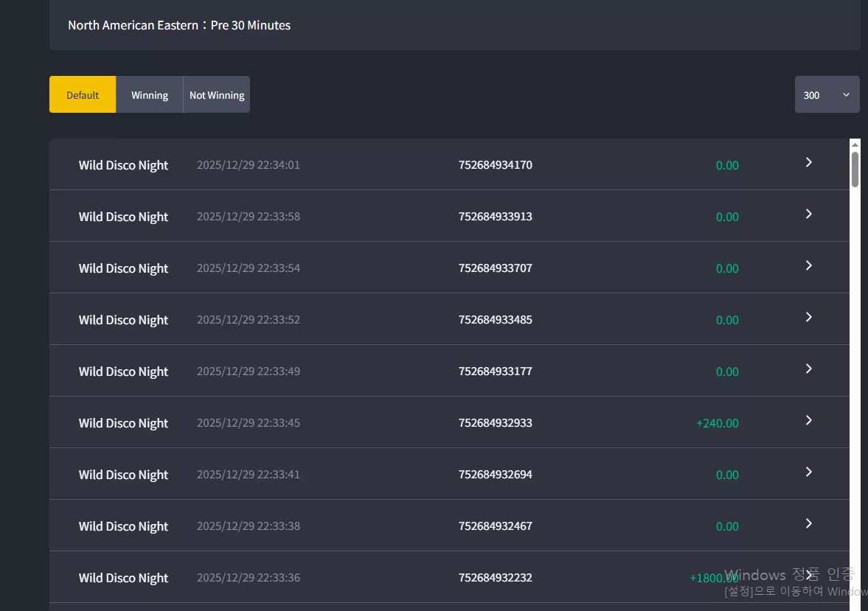Click transaction ID 752684932232
The width and height of the screenshot is (868, 611).
(x=495, y=577)
